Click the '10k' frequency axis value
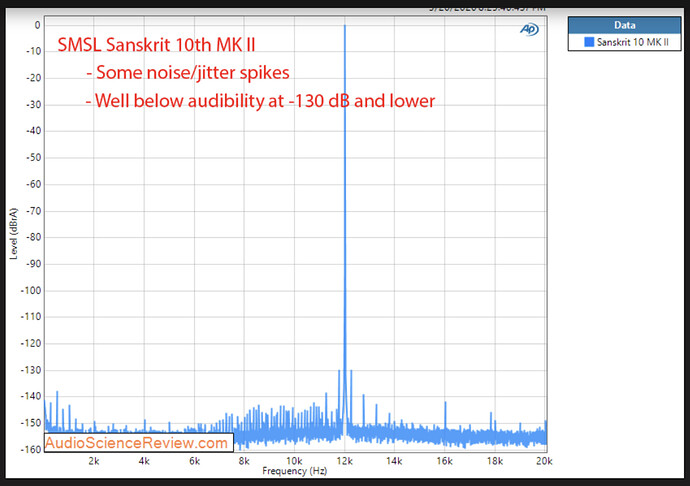The image size is (690, 486). pyautogui.click(x=294, y=461)
